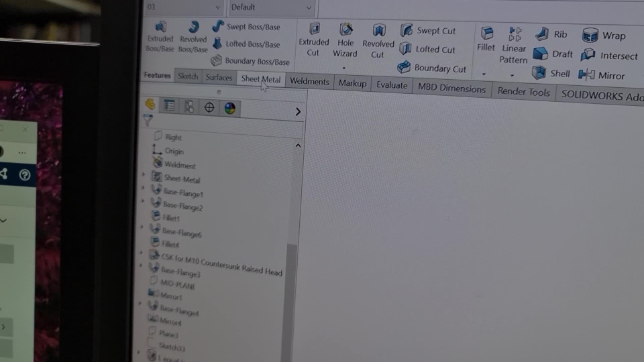Select the Revolved Boss/Base tool
This screenshot has width=644, height=362.
(193, 38)
